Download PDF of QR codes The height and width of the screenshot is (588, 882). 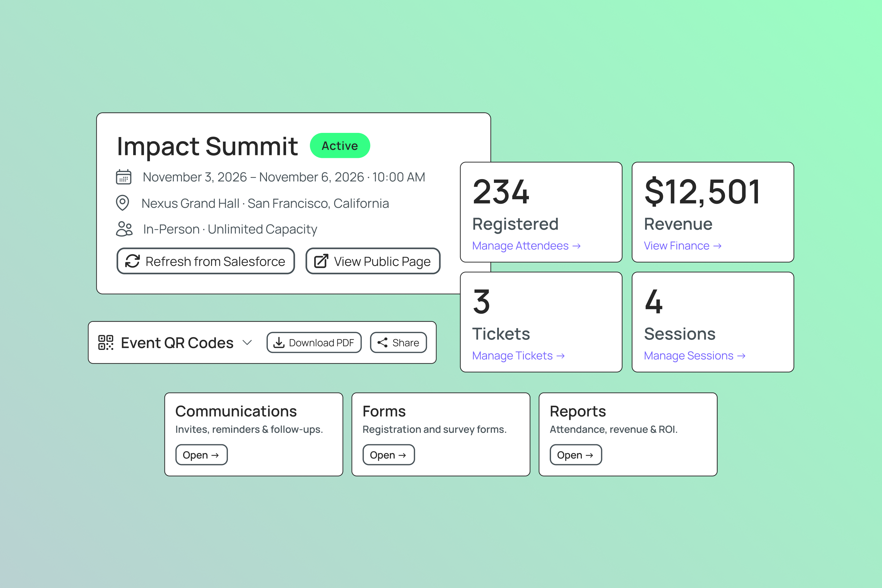click(x=314, y=343)
